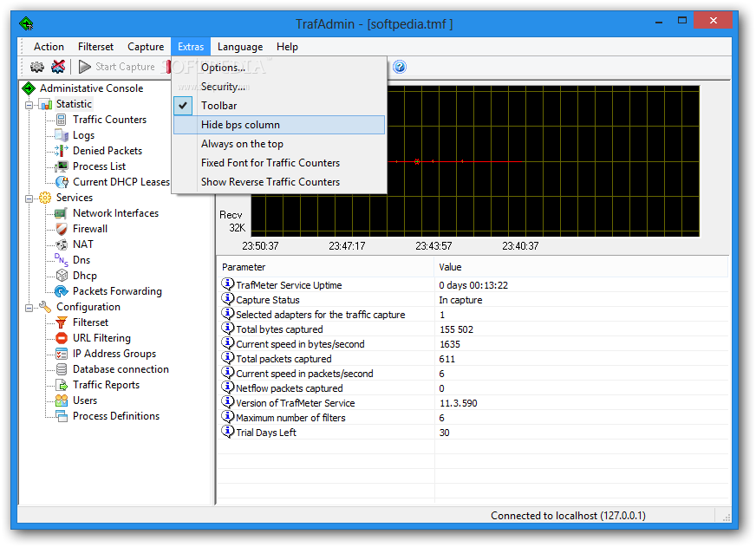Click the Network Interfaces card icon
This screenshot has width=756, height=547.
[62, 213]
